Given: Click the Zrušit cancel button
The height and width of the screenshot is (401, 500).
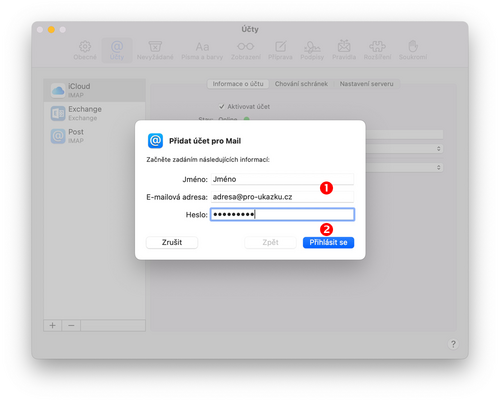Looking at the screenshot, I should tap(172, 242).
